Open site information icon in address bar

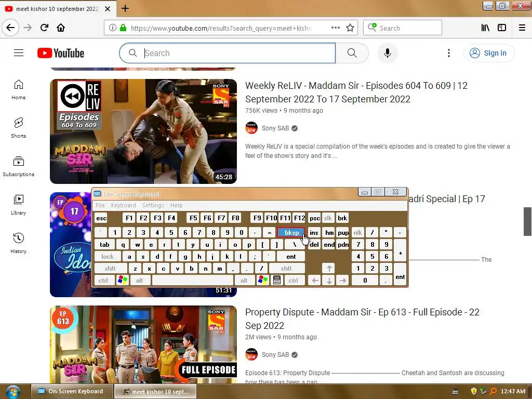tap(113, 28)
